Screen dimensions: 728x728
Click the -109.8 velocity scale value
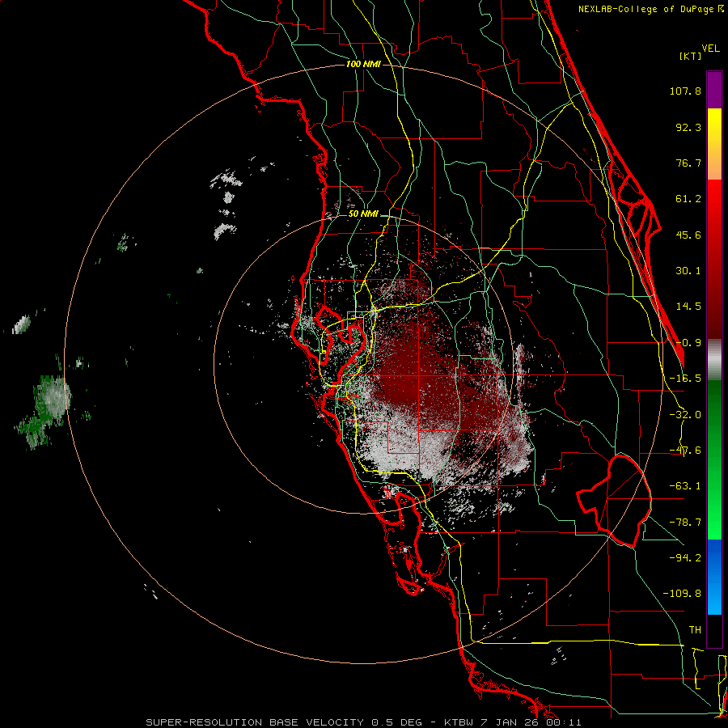pos(682,594)
